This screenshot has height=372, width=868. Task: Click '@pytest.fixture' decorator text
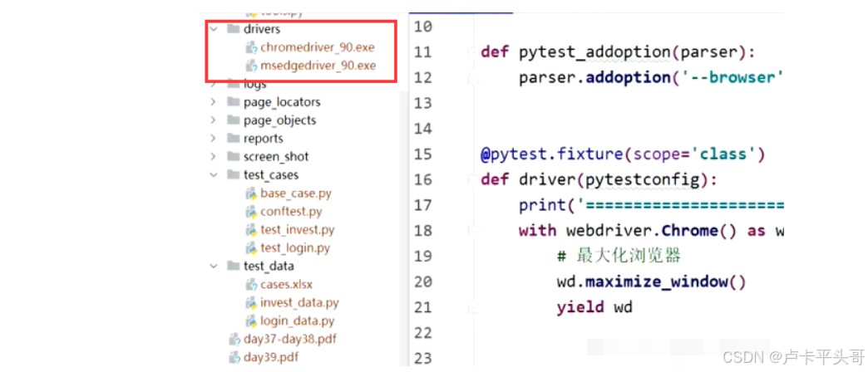552,154
